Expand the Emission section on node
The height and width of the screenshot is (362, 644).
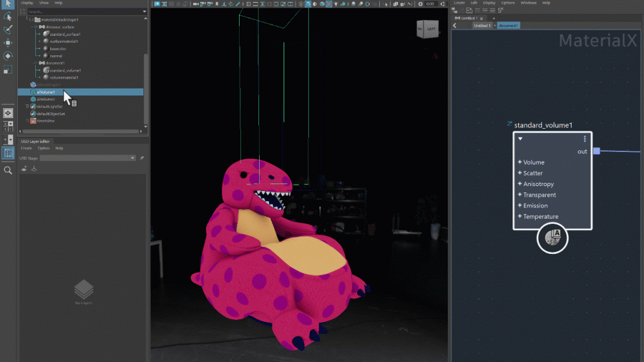(x=520, y=206)
